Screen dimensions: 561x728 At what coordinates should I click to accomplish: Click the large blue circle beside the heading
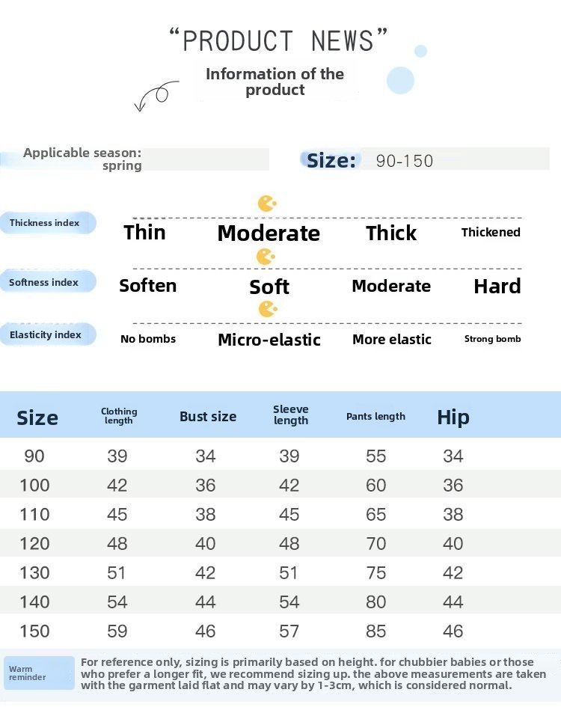[x=401, y=80]
